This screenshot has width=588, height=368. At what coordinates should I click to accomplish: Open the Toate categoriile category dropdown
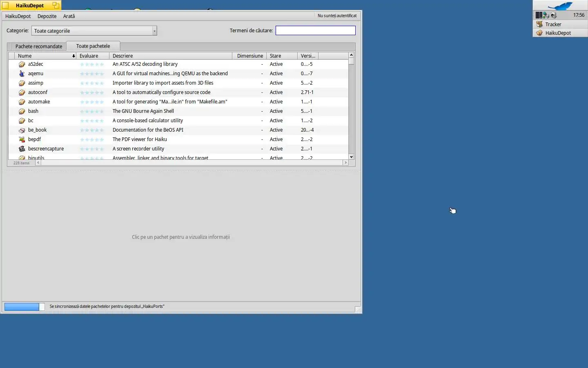94,31
